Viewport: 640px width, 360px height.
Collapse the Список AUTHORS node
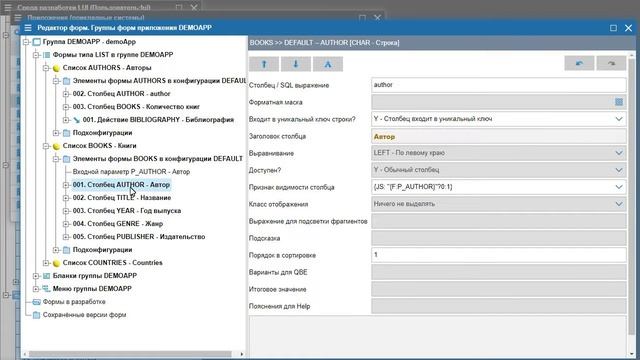click(46, 68)
